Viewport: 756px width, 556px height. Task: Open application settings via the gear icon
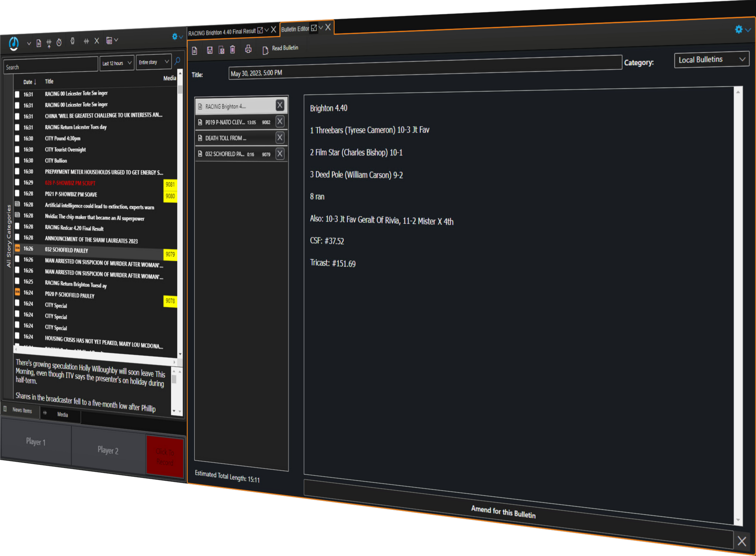click(x=739, y=30)
